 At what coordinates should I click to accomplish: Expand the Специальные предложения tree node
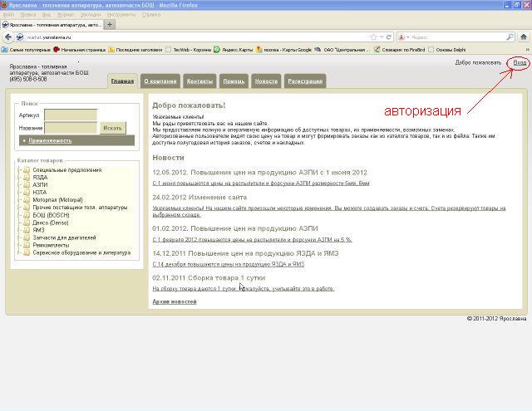[19, 170]
